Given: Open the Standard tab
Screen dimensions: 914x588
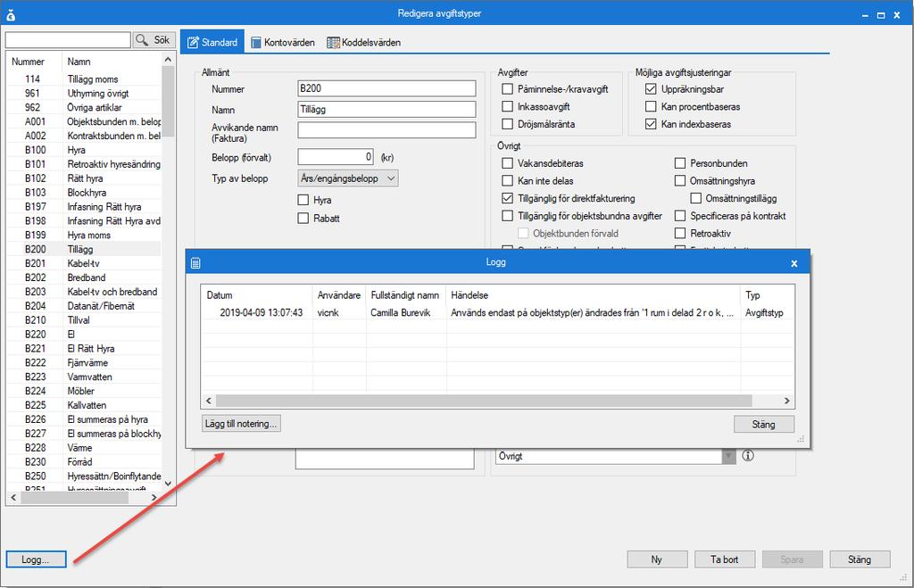Looking at the screenshot, I should [212, 43].
